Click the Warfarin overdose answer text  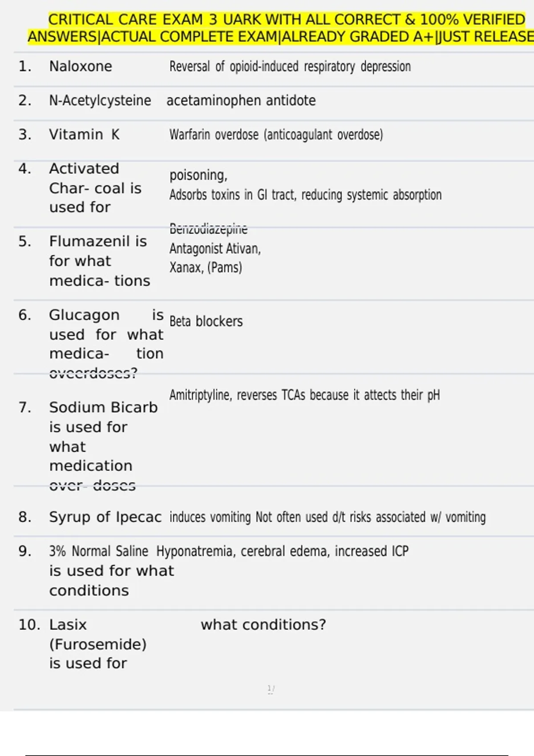click(276, 134)
